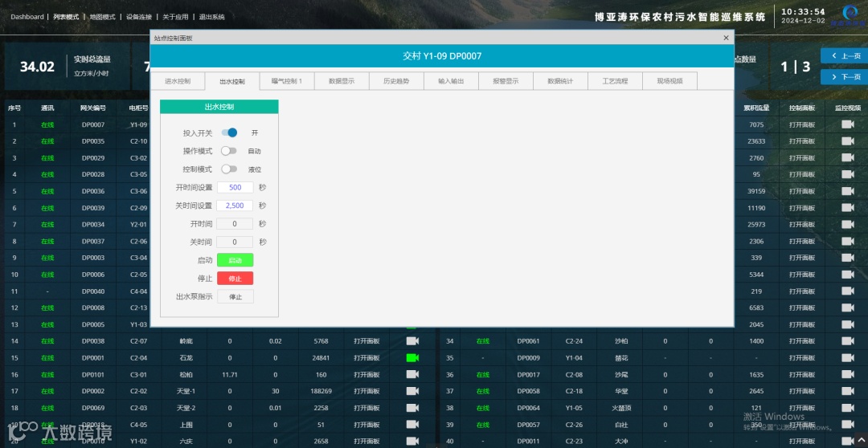Open camera video for row with cumulative flow 25973
Image resolution: width=868 pixels, height=448 pixels.
[848, 225]
